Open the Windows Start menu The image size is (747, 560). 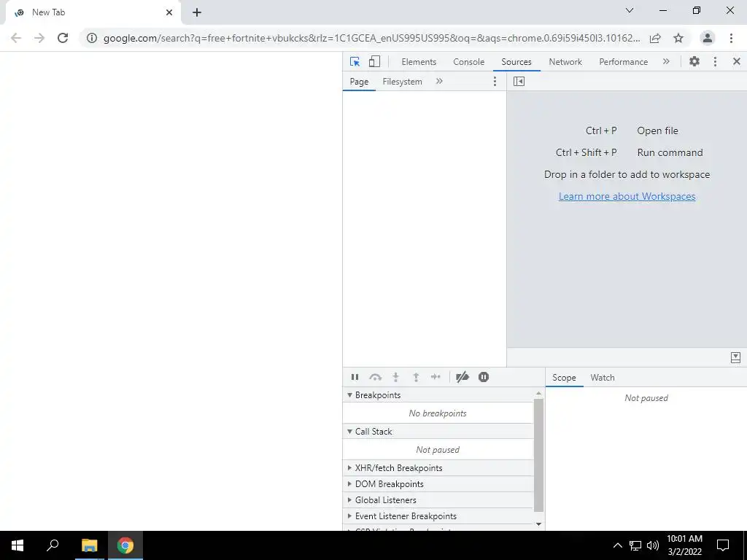point(18,545)
